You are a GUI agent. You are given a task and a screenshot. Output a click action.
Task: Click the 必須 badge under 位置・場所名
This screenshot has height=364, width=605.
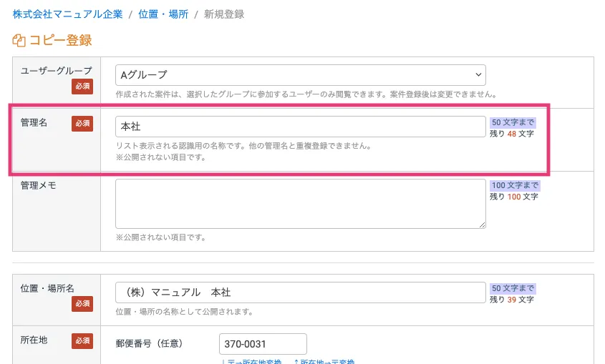tap(82, 304)
